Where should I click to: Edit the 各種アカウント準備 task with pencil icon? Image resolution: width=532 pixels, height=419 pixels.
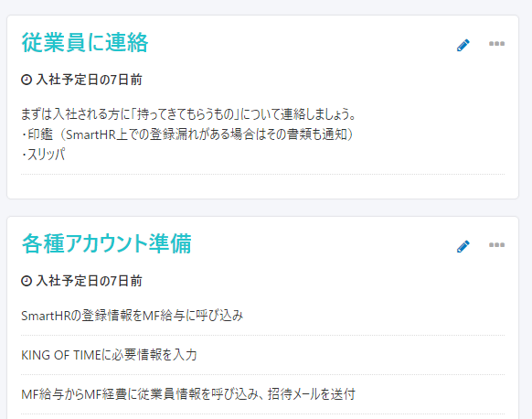pyautogui.click(x=463, y=246)
